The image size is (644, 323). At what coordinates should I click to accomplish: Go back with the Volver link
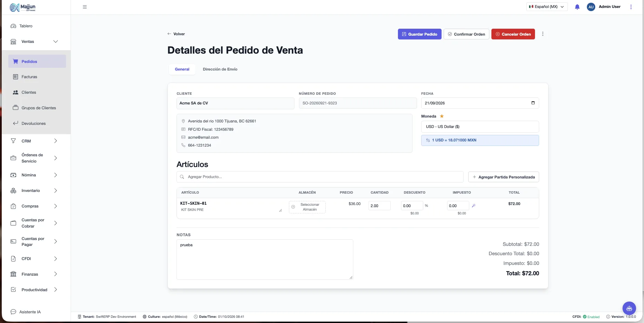[176, 34]
